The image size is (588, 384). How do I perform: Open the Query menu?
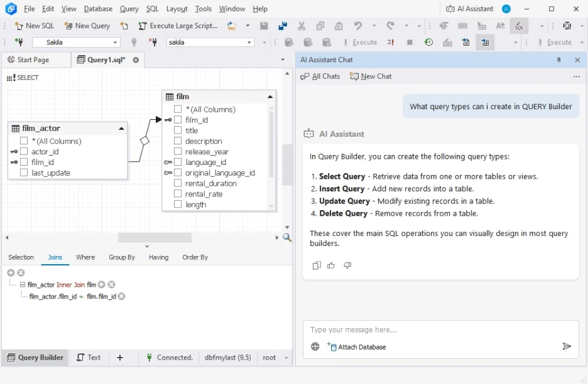(x=129, y=9)
